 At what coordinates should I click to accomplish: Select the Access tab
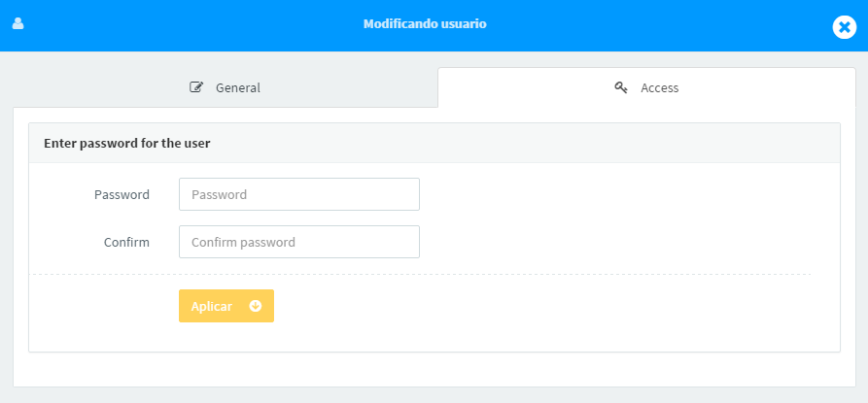pyautogui.click(x=646, y=87)
